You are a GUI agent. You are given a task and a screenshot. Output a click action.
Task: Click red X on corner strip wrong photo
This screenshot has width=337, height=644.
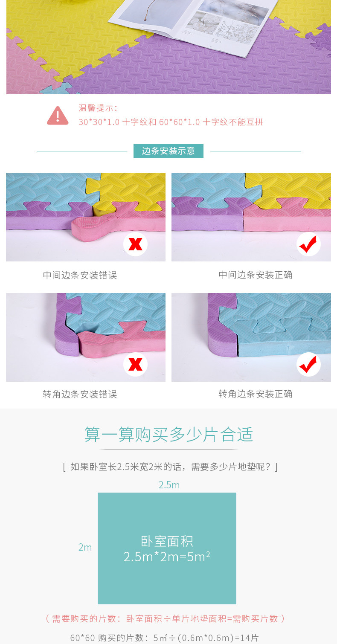click(135, 365)
